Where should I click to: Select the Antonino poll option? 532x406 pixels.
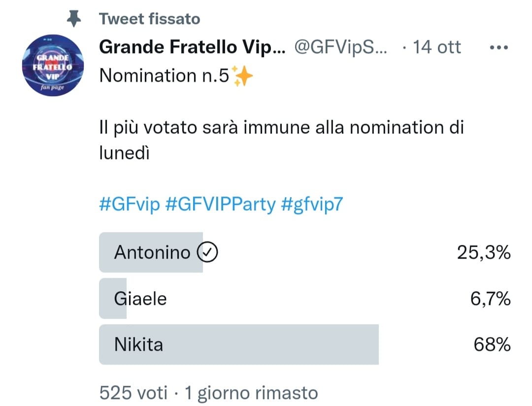pyautogui.click(x=305, y=252)
